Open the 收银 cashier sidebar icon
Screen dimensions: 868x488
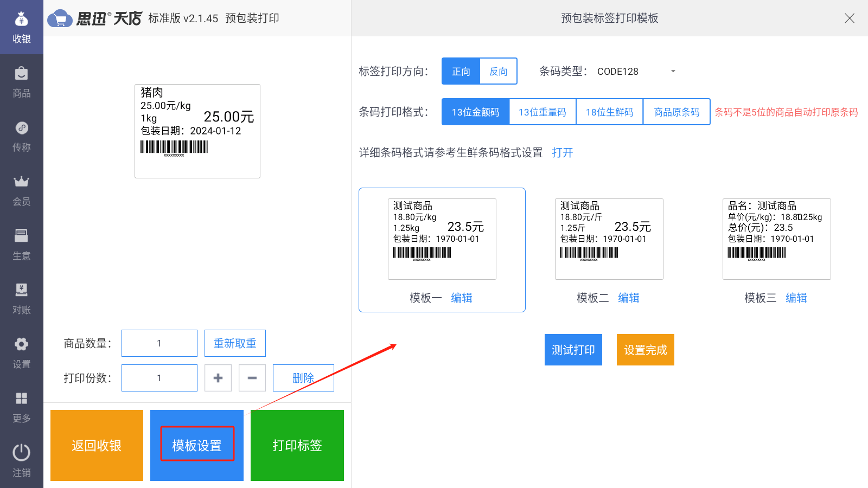click(x=22, y=27)
